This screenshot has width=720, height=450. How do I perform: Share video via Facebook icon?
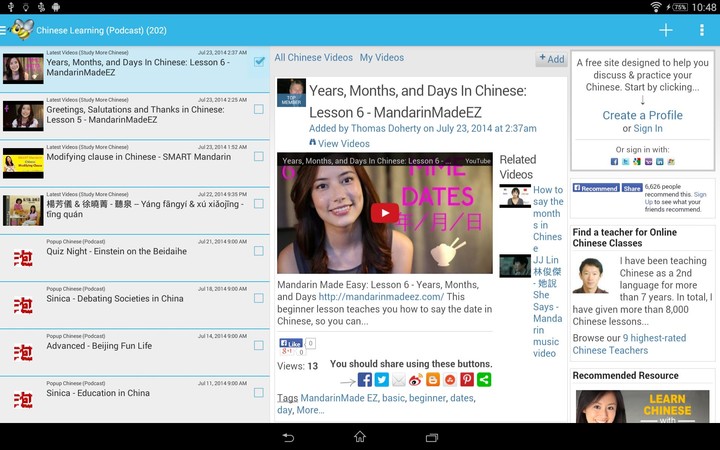pos(365,380)
